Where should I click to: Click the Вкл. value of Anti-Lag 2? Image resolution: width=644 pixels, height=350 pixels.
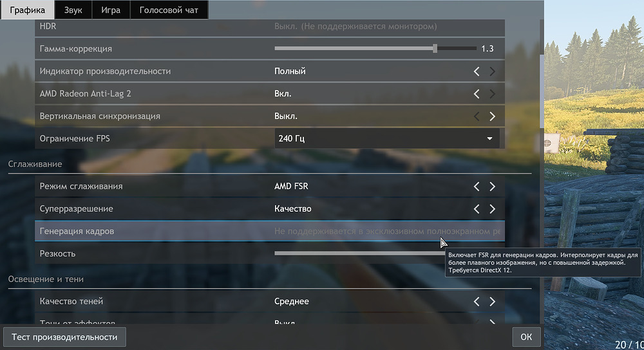(x=283, y=93)
